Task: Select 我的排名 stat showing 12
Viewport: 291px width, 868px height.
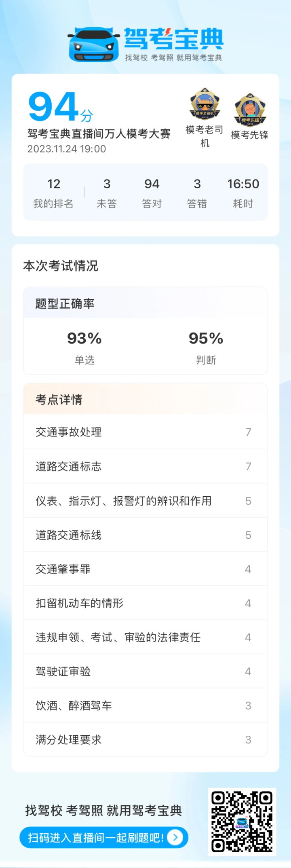Action: (53, 193)
